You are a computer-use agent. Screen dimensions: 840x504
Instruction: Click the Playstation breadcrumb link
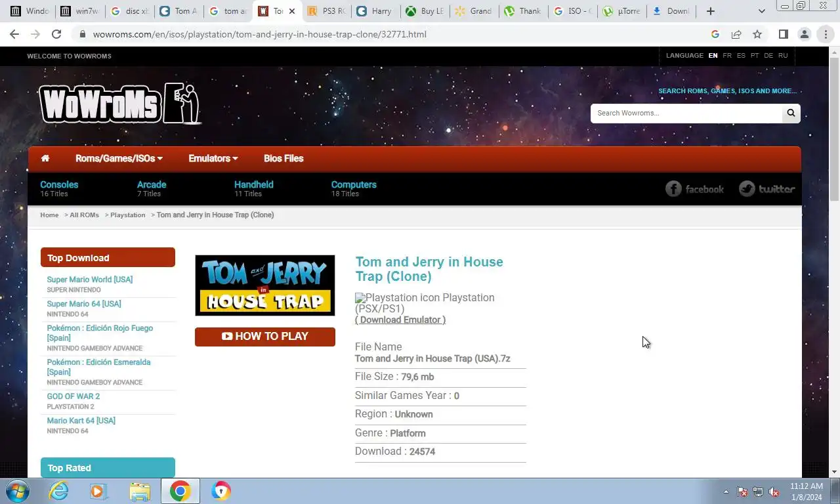pyautogui.click(x=128, y=215)
